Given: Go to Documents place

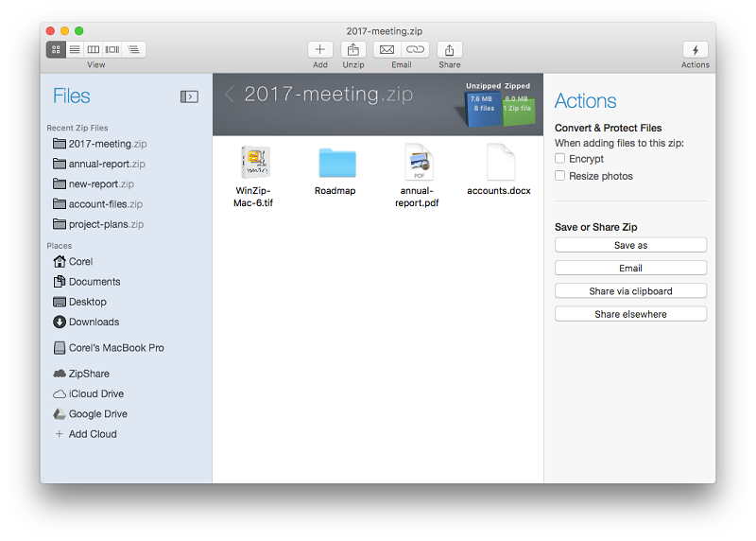Looking at the screenshot, I should click(x=87, y=281).
